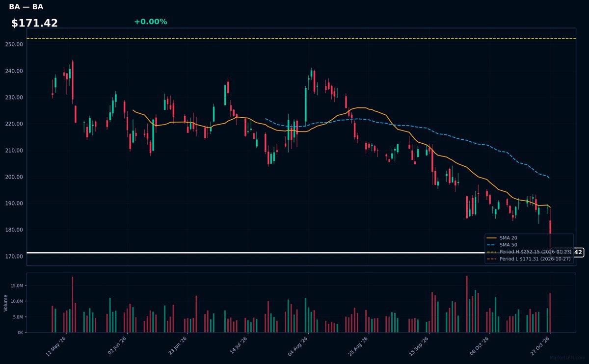Select the 04 Aug '26 date label
Viewport: 589px width, 364px height.
point(299,346)
